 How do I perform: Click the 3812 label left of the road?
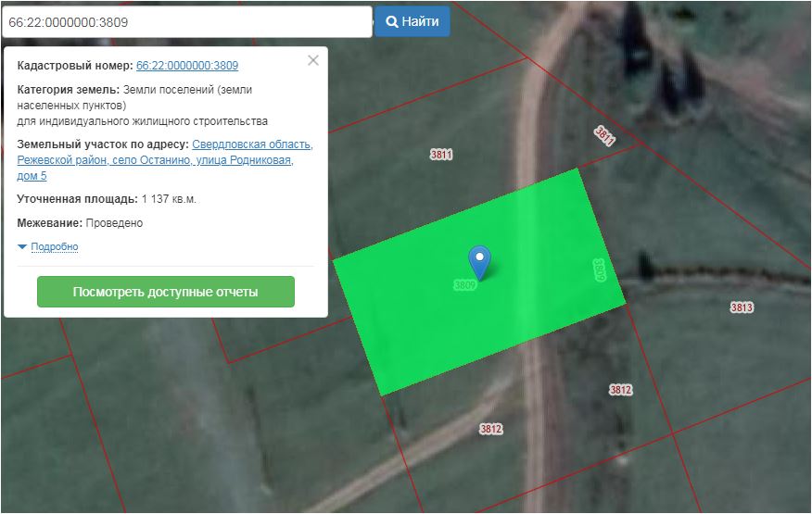coord(490,429)
